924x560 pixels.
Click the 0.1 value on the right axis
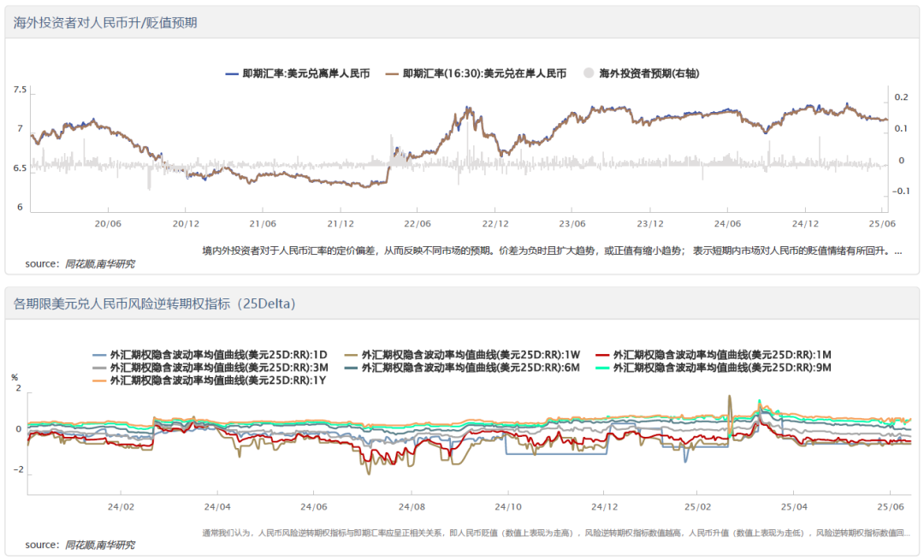coord(901,128)
